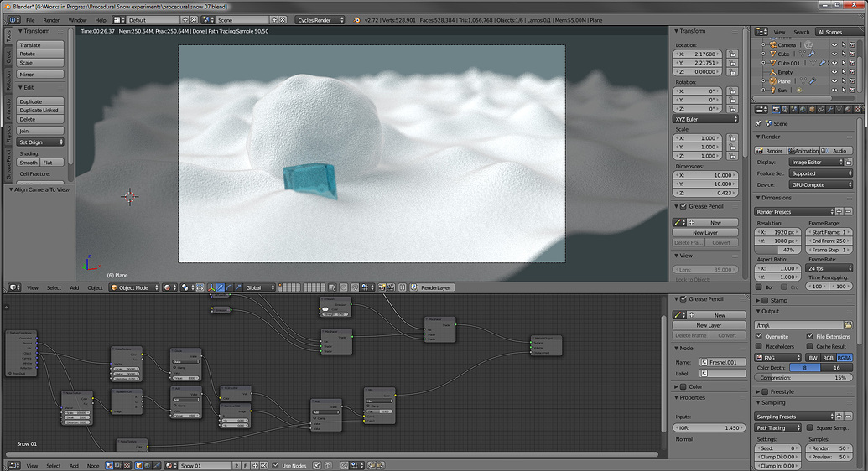Image resolution: width=868 pixels, height=471 pixels.
Task: Click the Render tab icon in Properties
Action: 776,110
